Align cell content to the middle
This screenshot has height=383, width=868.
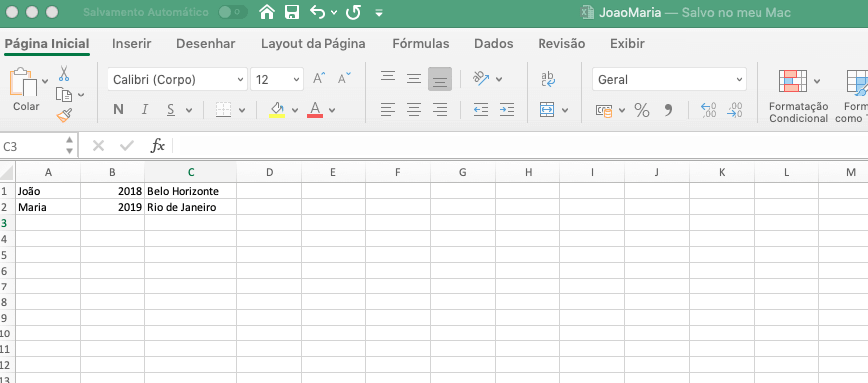(414, 78)
